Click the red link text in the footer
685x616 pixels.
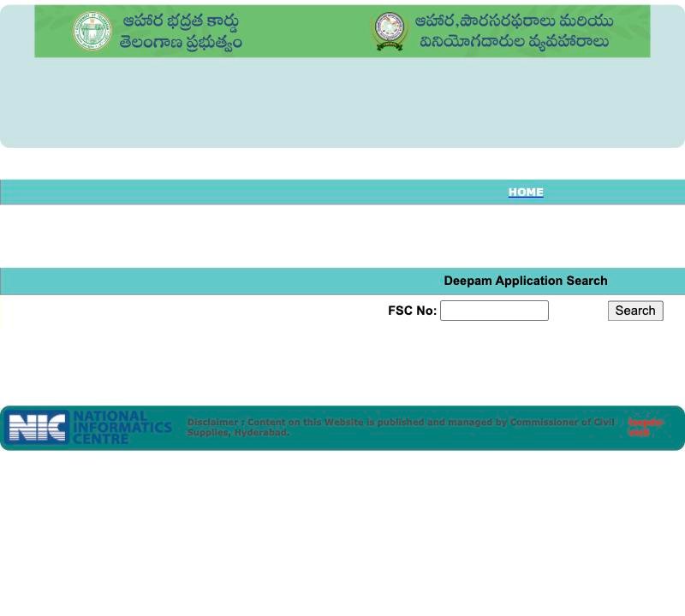click(646, 427)
